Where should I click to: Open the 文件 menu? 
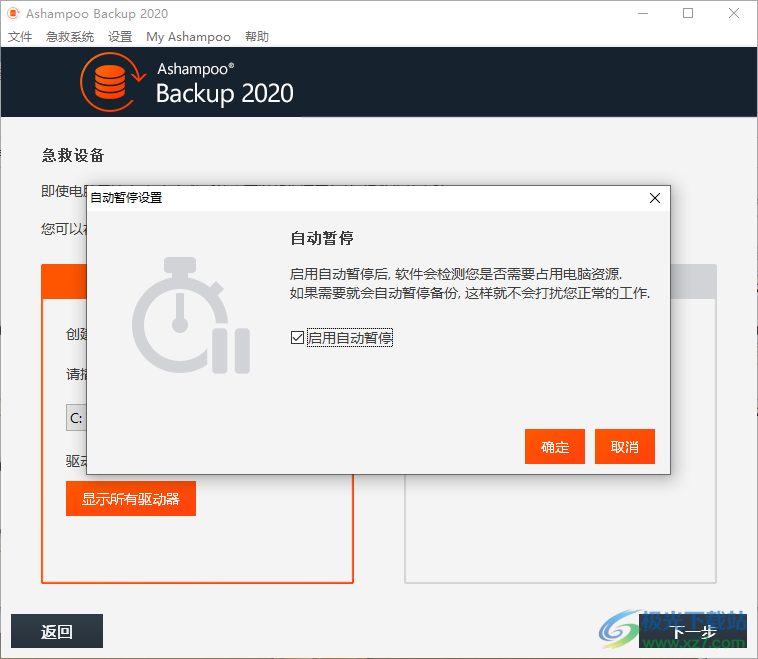[20, 37]
